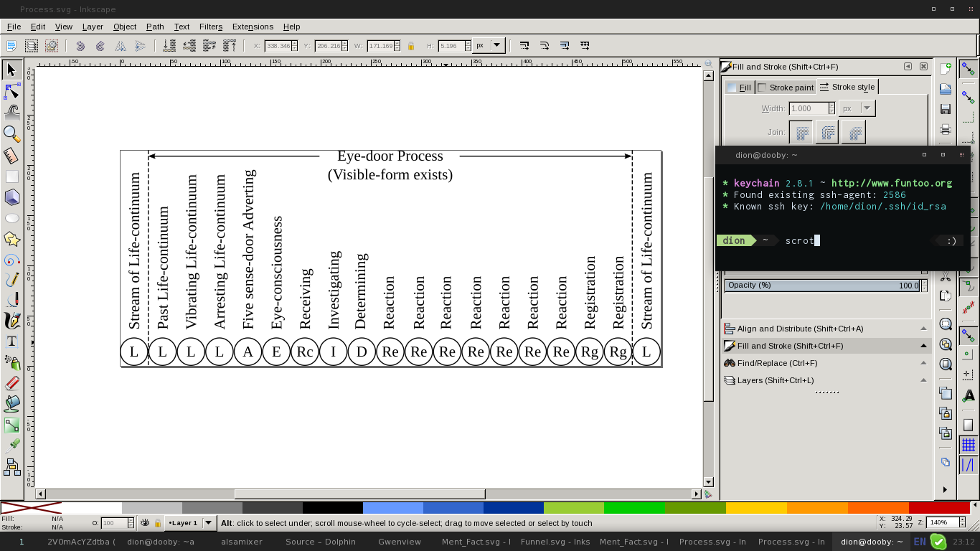Screen dimensions: 980x551
Task: Click Select All in toolbar
Action: tap(11, 45)
